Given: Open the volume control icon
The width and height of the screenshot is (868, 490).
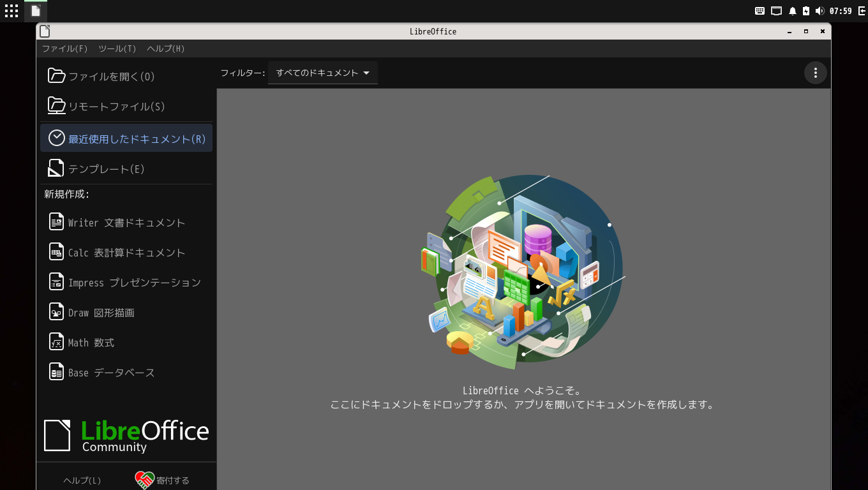Looking at the screenshot, I should tap(819, 11).
